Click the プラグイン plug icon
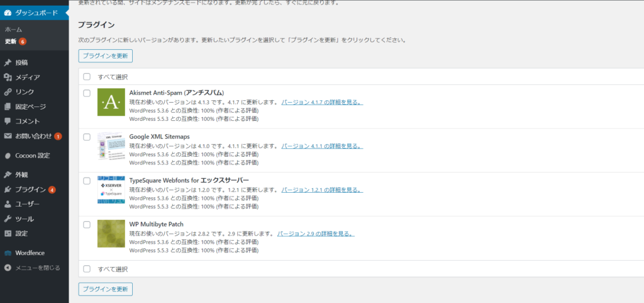The image size is (644, 303). pyautogui.click(x=8, y=190)
